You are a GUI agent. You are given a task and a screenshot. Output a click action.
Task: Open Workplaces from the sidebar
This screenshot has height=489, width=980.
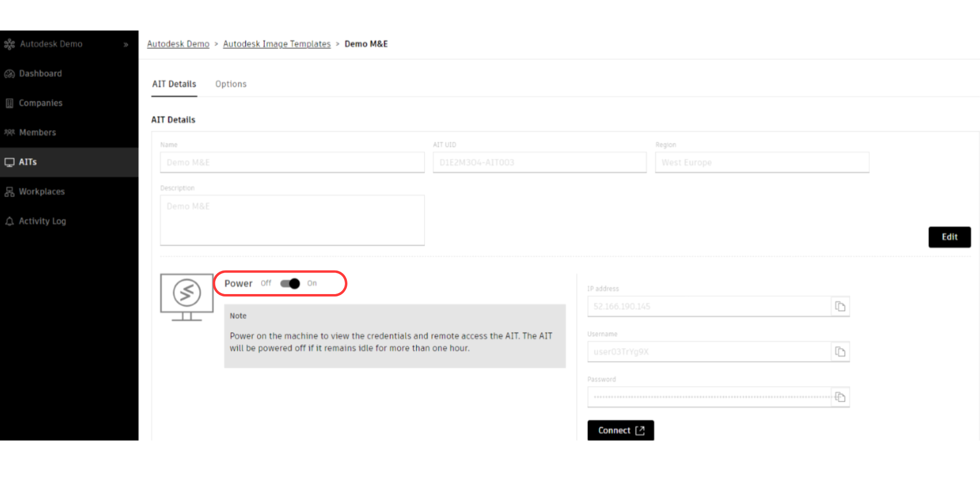(x=69, y=192)
